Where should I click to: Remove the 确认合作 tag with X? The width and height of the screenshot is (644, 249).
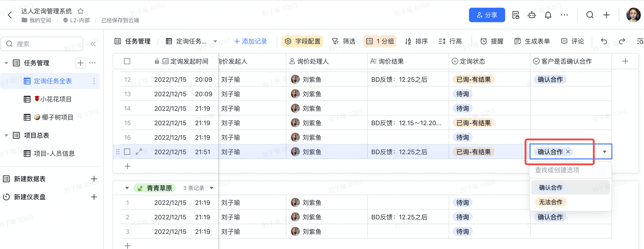coord(568,152)
